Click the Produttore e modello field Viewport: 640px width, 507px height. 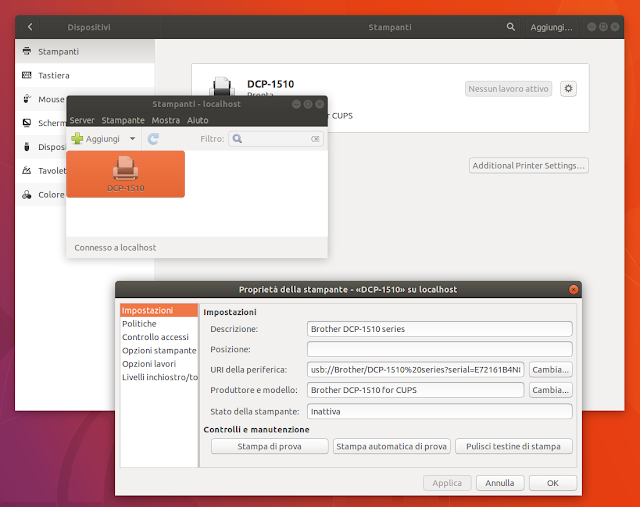(416, 390)
